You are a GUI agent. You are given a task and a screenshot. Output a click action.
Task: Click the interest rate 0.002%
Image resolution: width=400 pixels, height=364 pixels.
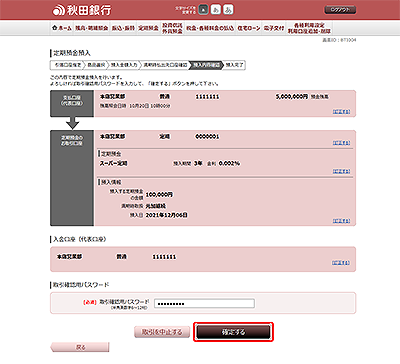click(x=229, y=163)
